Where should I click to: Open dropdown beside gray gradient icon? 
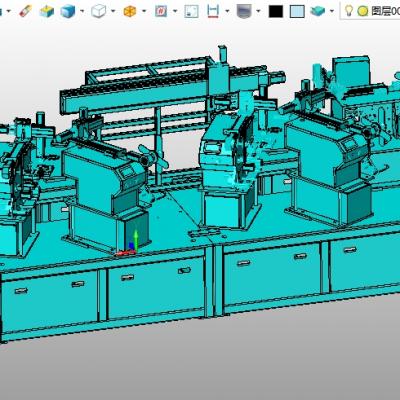(x=258, y=11)
